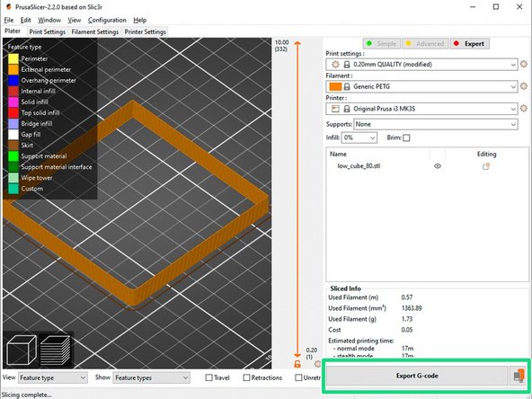Open the Configuration menu
The image size is (532, 399).
click(107, 20)
